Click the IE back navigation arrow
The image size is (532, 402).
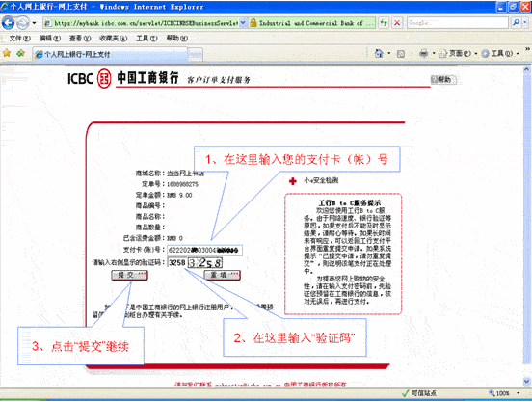click(x=8, y=23)
